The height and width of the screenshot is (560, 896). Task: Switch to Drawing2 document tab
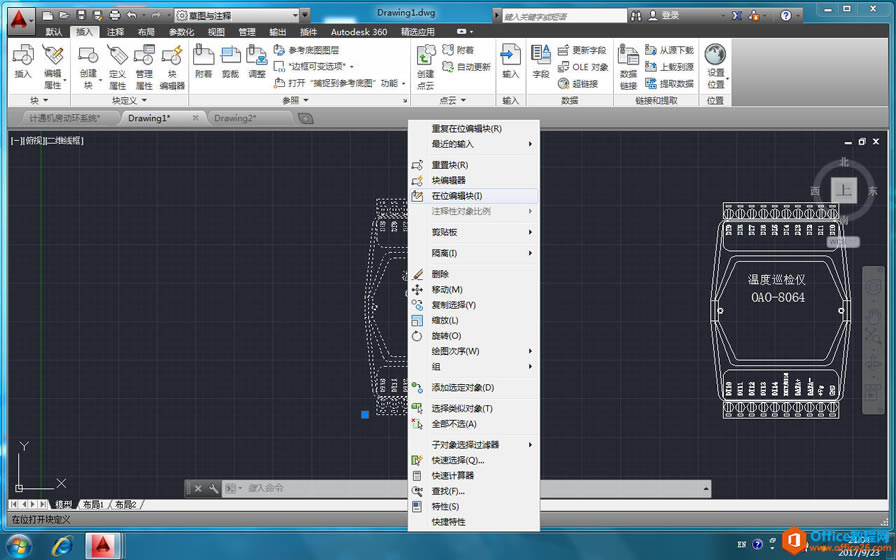tap(235, 118)
